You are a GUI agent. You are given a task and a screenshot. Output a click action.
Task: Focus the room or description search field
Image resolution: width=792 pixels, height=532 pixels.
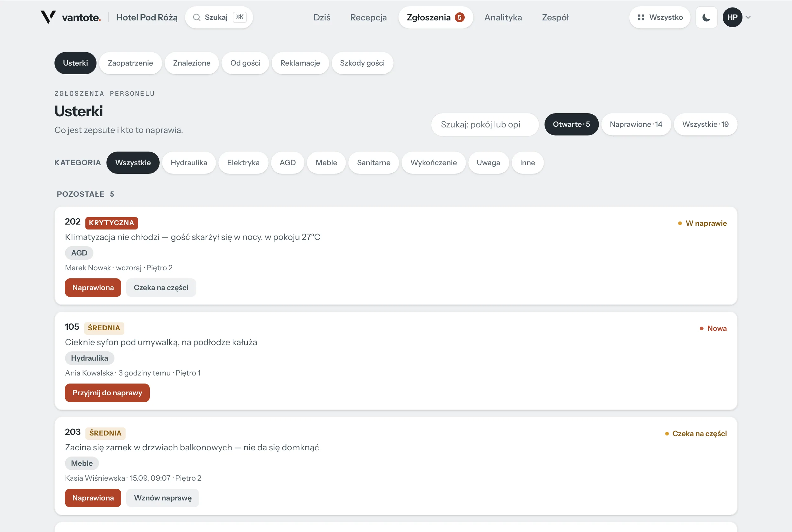[484, 125]
